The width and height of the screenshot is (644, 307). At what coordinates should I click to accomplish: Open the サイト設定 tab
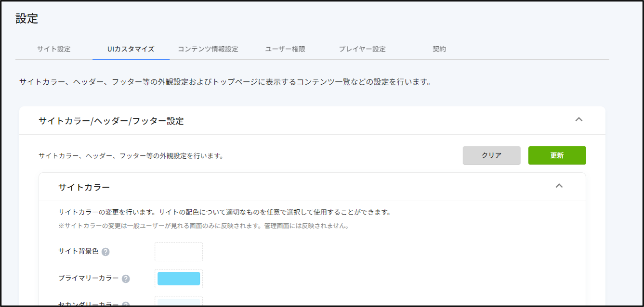pos(54,49)
